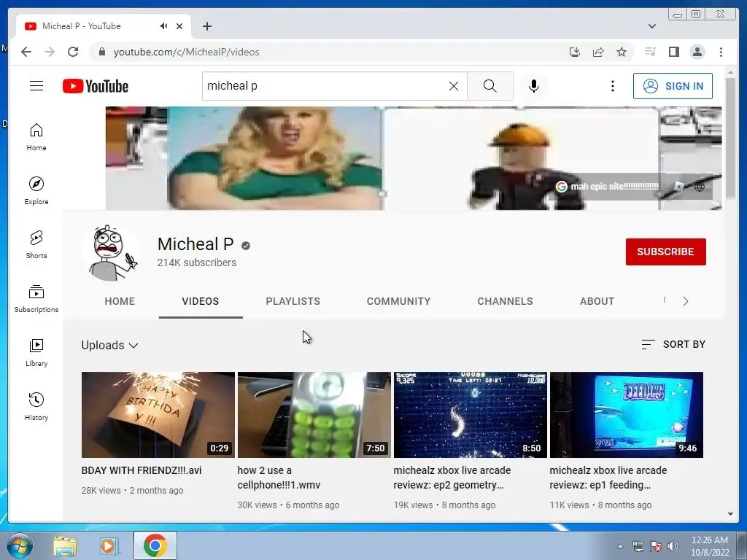Viewport: 747px width, 560px height.
Task: Open Chrome three-dot menu
Action: click(x=721, y=52)
